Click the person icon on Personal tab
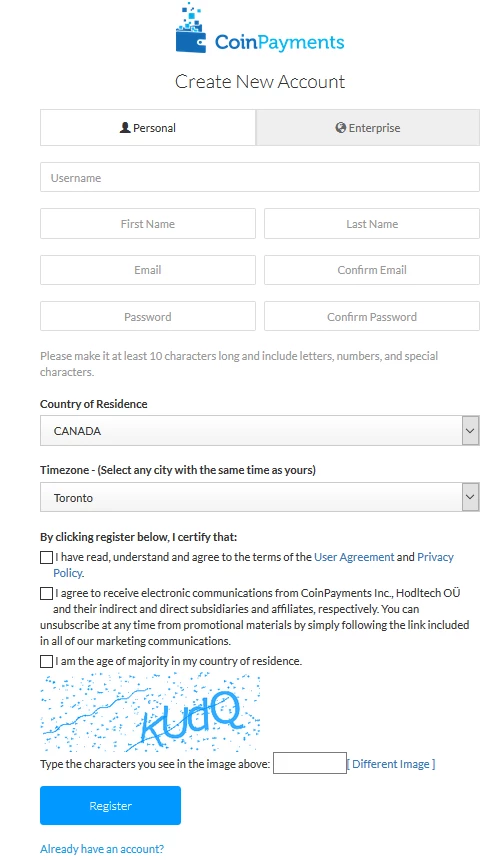 pyautogui.click(x=125, y=127)
